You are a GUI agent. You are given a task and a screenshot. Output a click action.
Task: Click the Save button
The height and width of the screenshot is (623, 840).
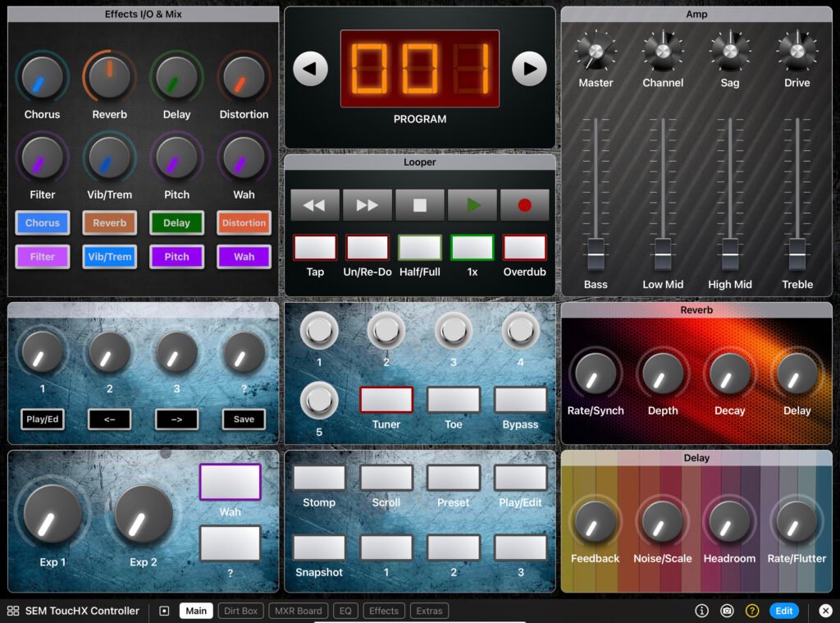click(244, 419)
